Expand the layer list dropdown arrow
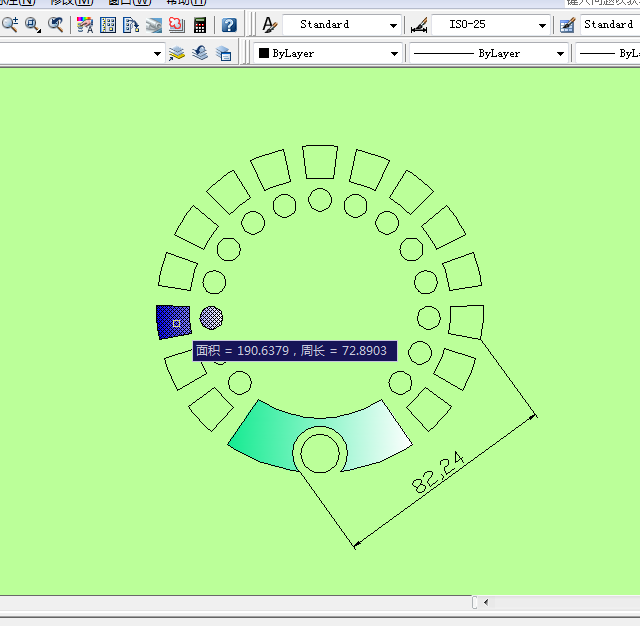Viewport: 640px width, 626px height. click(x=157, y=53)
